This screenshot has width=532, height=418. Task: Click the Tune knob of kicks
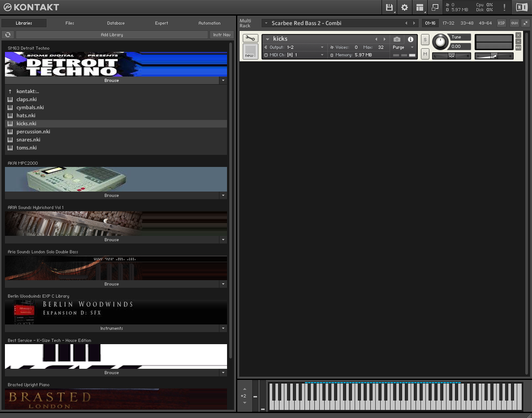pyautogui.click(x=440, y=42)
